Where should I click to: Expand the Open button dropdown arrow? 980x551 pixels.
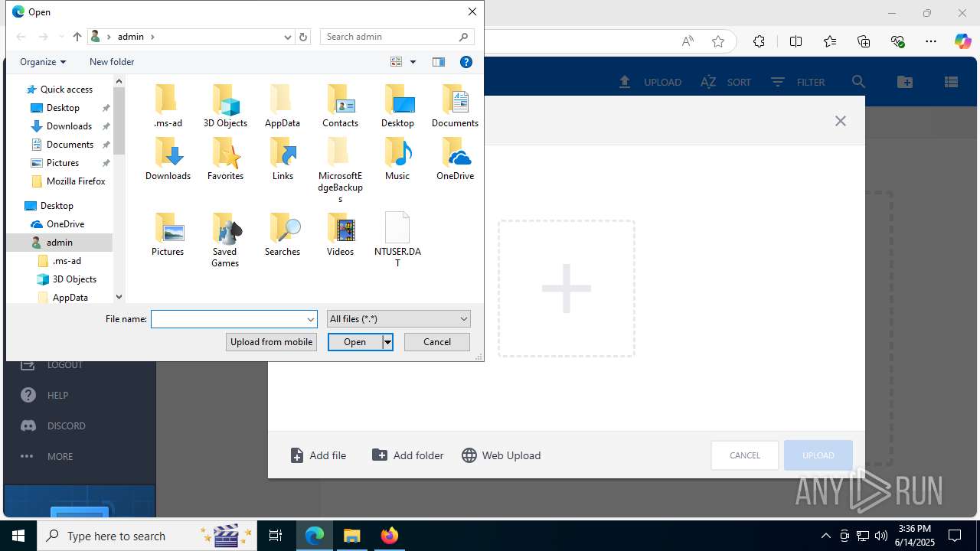(388, 342)
